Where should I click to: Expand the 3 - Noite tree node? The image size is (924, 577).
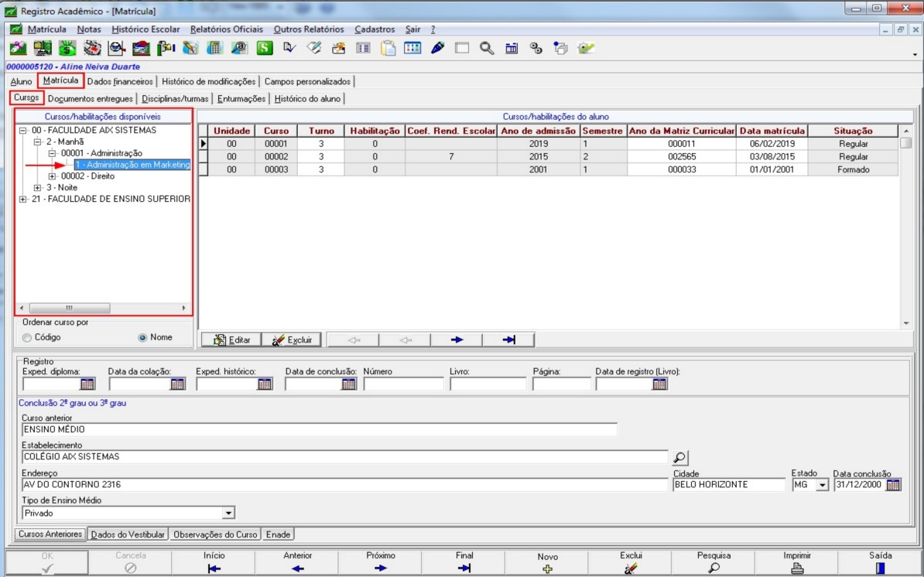click(x=38, y=188)
